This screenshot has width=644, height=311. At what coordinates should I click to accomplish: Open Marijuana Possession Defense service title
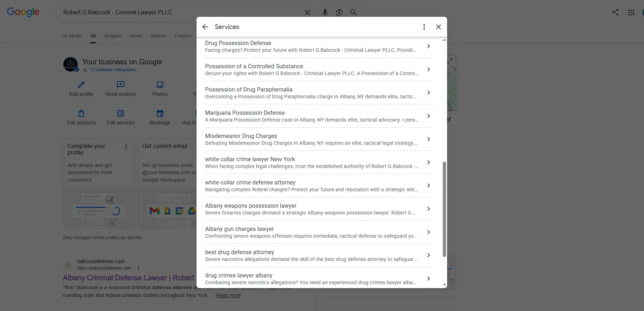tap(245, 113)
